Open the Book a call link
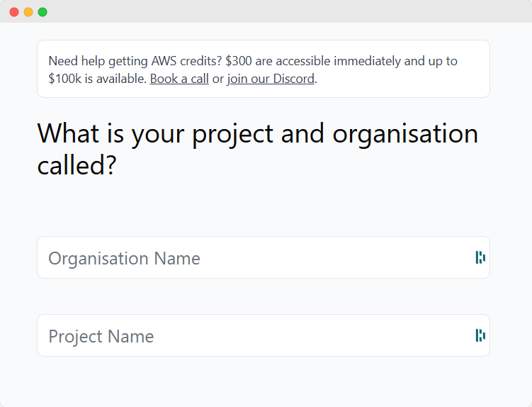Image resolution: width=532 pixels, height=407 pixels. (x=179, y=79)
